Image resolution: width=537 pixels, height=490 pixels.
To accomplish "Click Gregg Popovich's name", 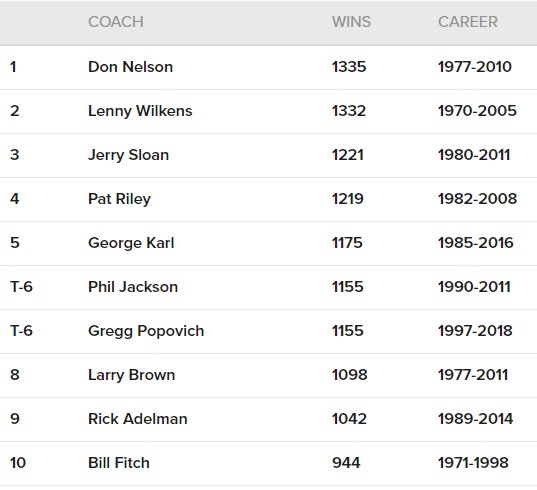I will (x=146, y=331).
